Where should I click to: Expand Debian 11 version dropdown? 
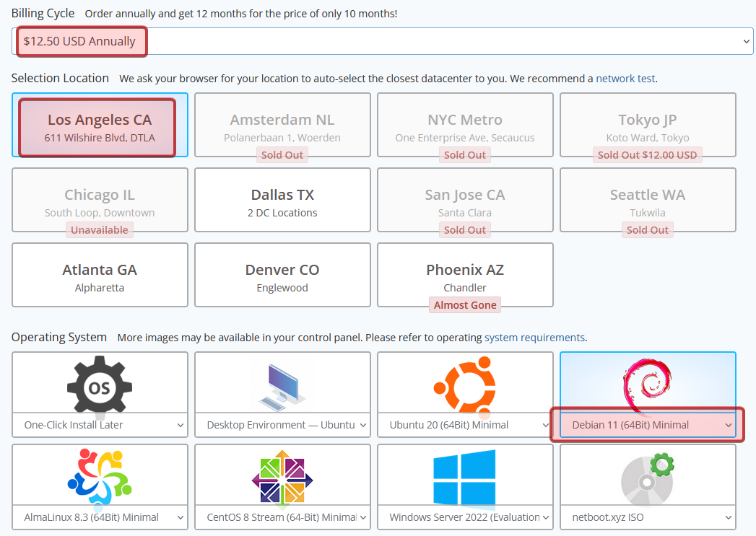tap(648, 425)
